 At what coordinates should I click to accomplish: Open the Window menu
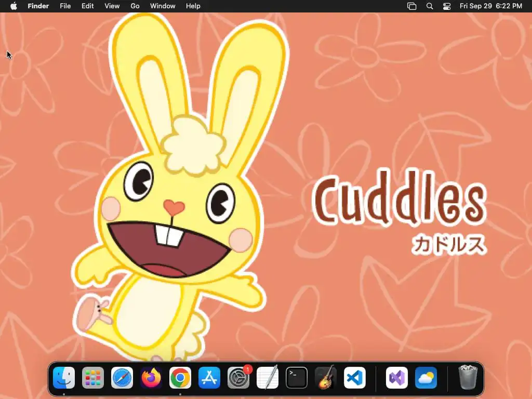click(163, 6)
